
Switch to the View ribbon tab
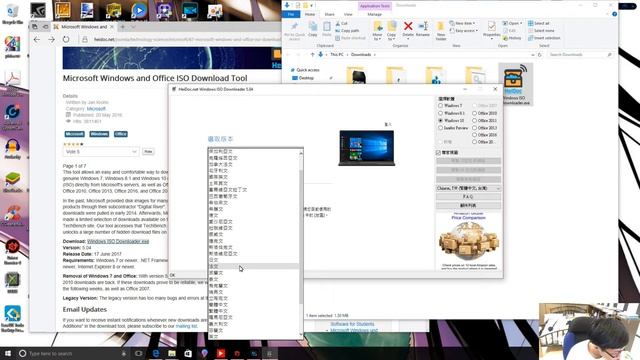(348, 14)
